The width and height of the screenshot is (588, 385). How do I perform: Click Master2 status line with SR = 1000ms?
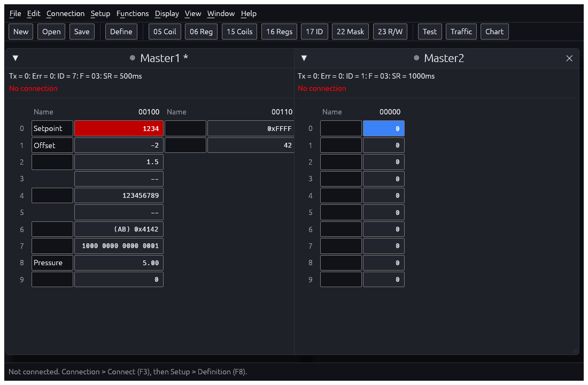[x=366, y=76]
